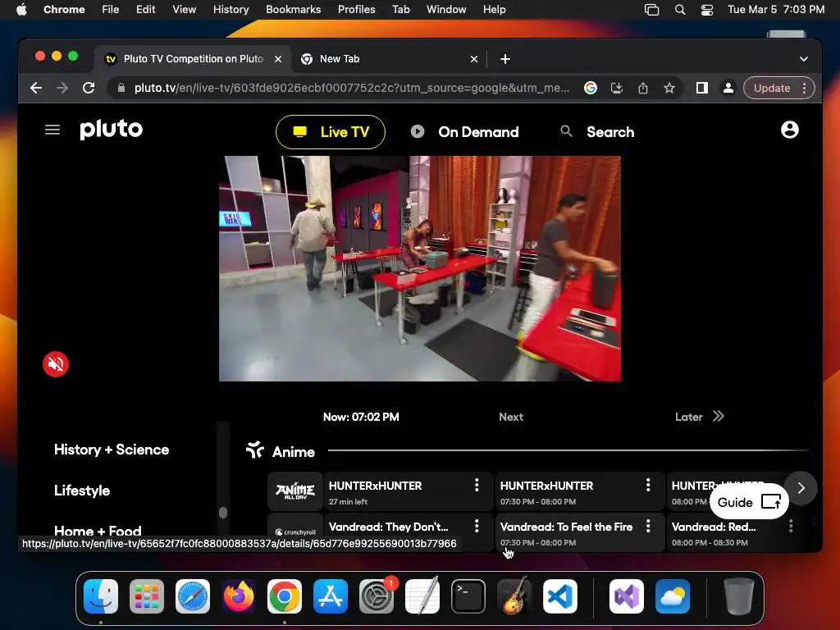
Task: Open the Profiles menu
Action: click(x=356, y=9)
